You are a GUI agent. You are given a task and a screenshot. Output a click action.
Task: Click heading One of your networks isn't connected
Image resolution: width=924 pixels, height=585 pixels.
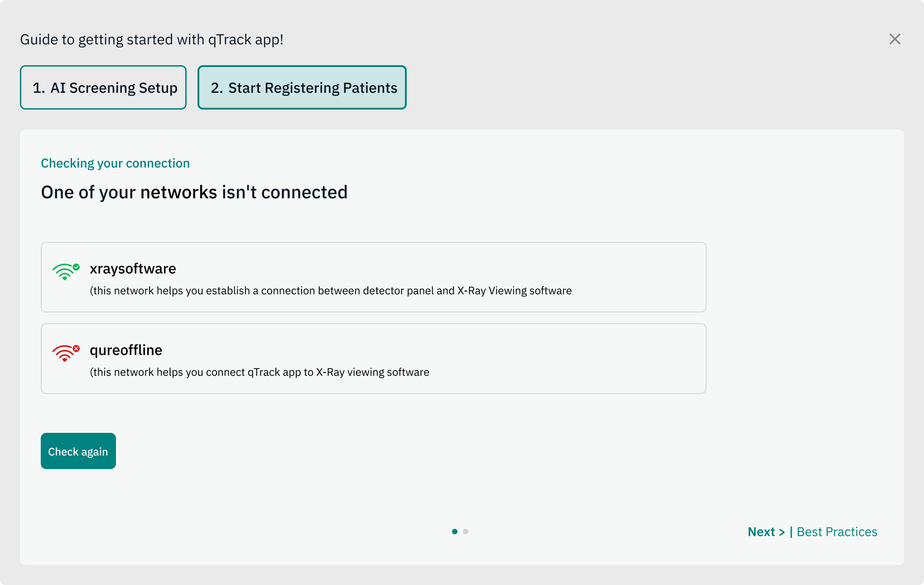pos(194,192)
